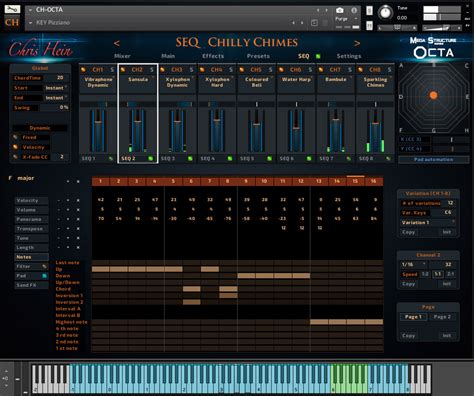The height and width of the screenshot is (396, 474).
Task: Select the Notes sequencer row tab
Action: (x=31, y=257)
